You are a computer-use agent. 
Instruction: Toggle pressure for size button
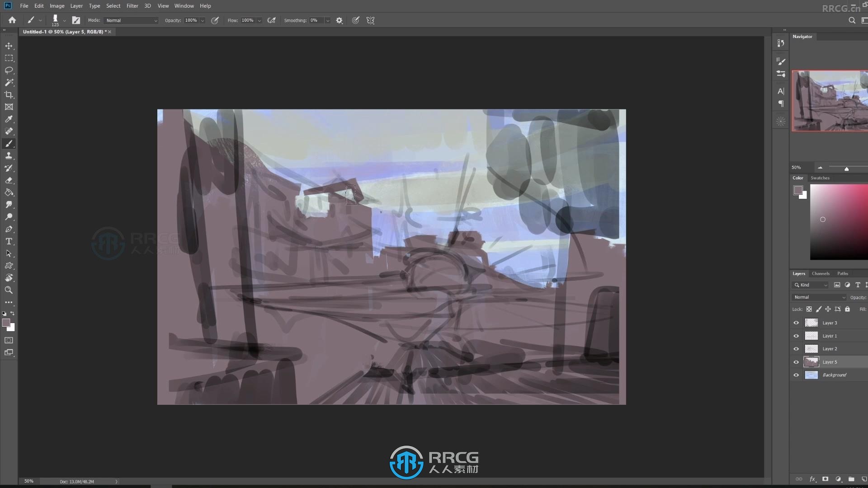coord(356,20)
